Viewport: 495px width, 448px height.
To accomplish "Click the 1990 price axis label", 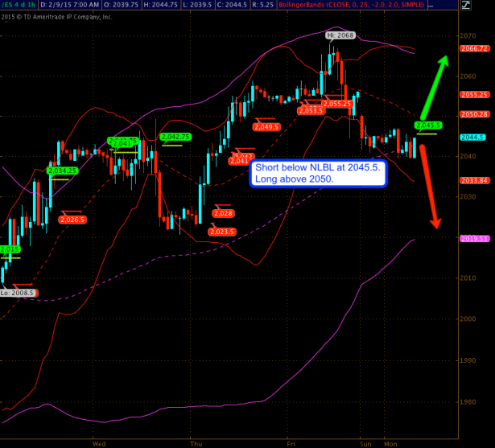I will (x=468, y=360).
